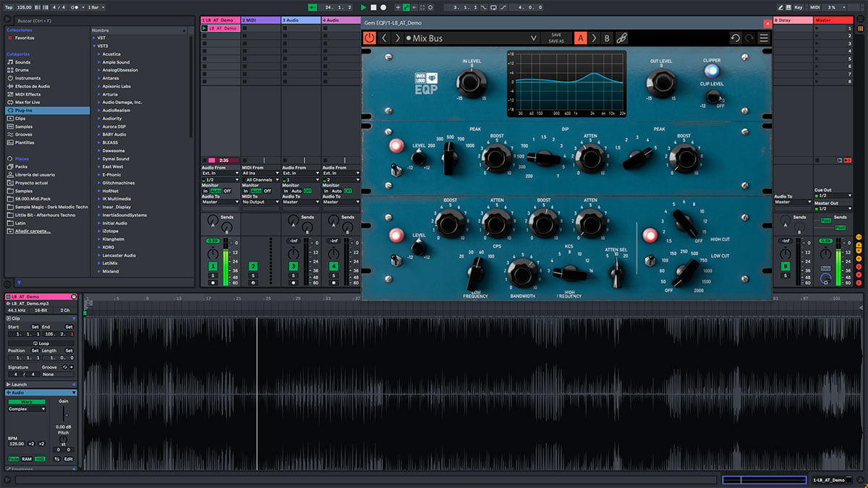Click the EQP In Level knob

click(470, 84)
